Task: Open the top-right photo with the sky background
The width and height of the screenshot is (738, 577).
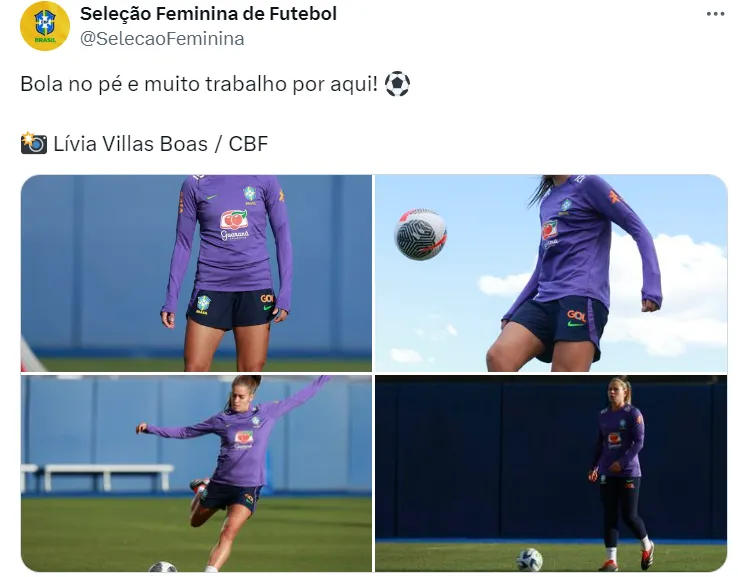Action: 551,273
